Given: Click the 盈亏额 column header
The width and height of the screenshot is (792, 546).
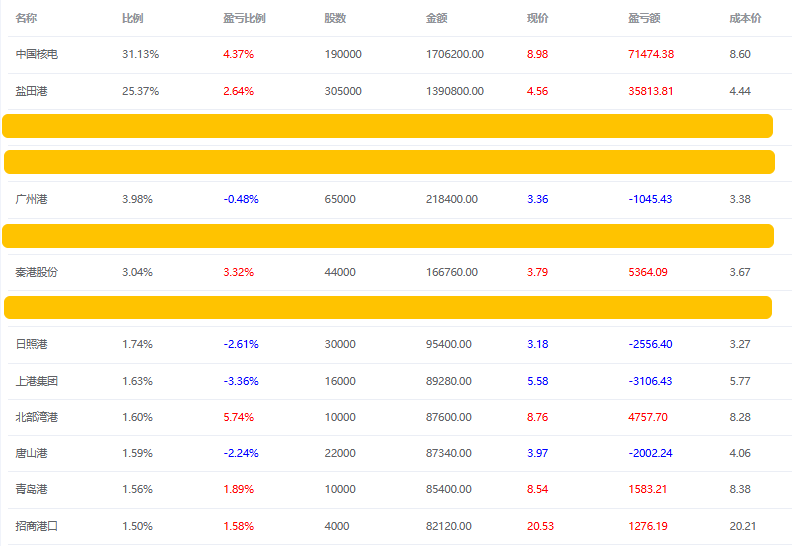Looking at the screenshot, I should tap(645, 18).
